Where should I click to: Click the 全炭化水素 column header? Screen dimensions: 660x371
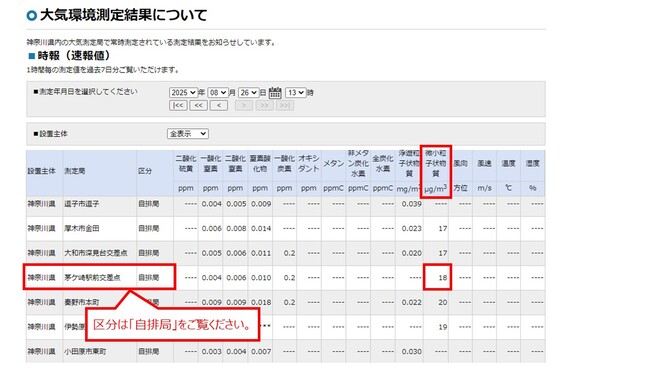(383, 164)
